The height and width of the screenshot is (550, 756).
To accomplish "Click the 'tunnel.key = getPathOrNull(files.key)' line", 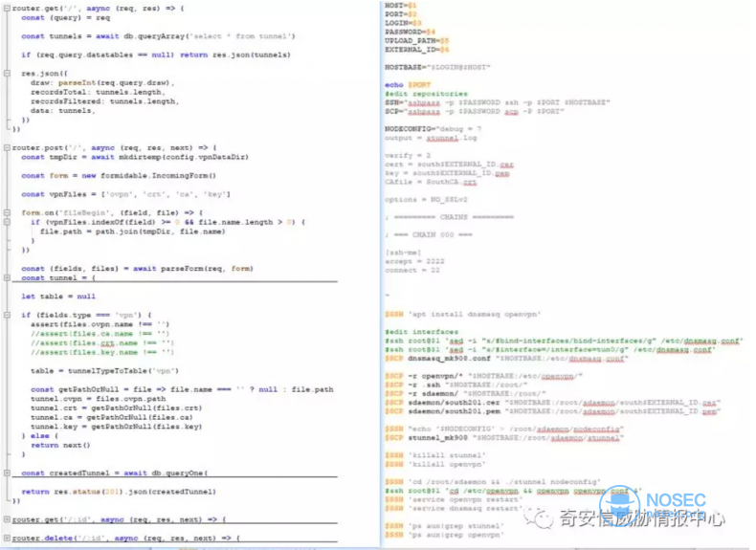I will pos(116,427).
